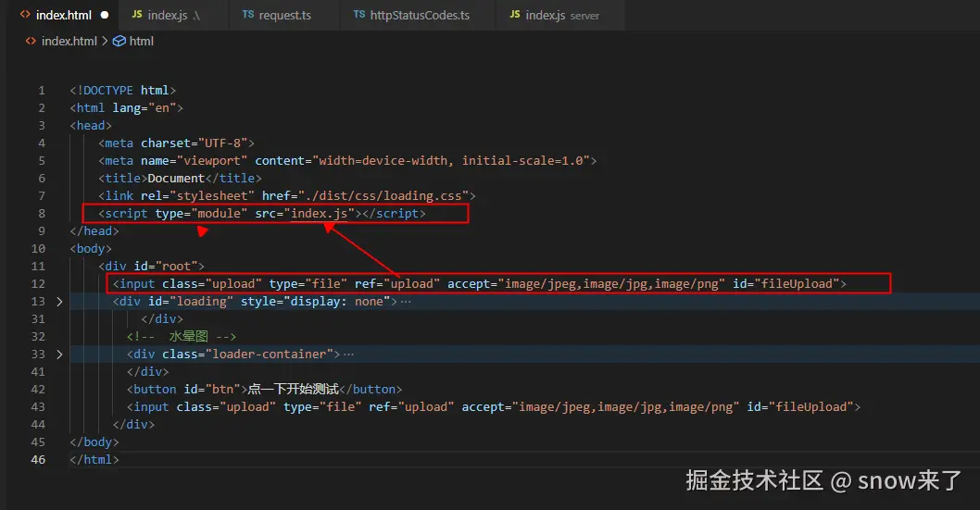Expand the folded loading div on line 13
The height and width of the screenshot is (510, 980).
click(59, 302)
